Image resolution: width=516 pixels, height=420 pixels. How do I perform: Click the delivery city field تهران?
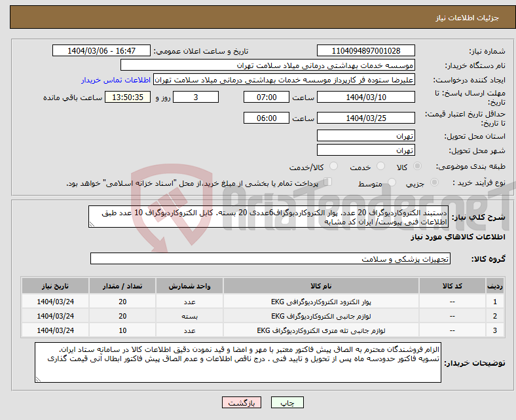366,150
